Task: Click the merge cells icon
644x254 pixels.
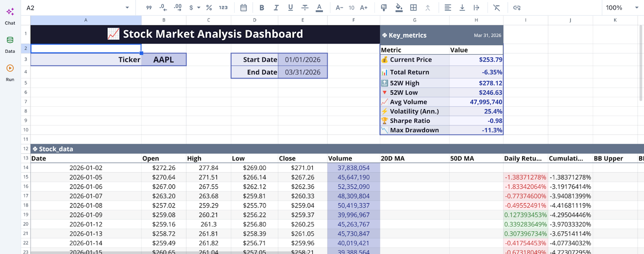Action: pyautogui.click(x=428, y=7)
